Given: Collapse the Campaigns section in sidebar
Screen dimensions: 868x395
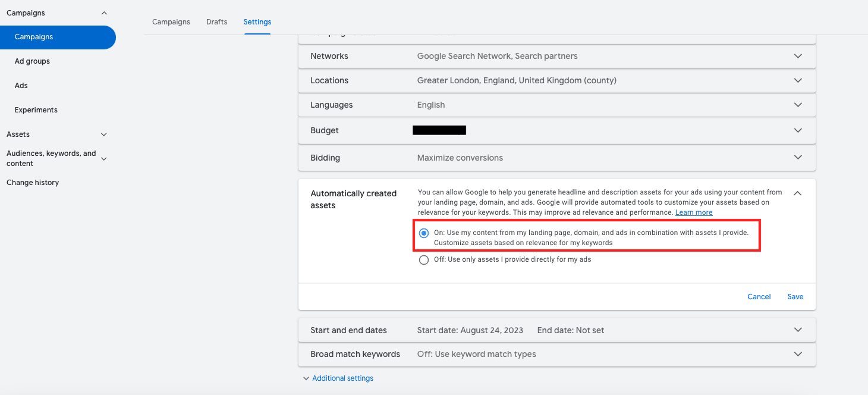Looking at the screenshot, I should tap(104, 13).
